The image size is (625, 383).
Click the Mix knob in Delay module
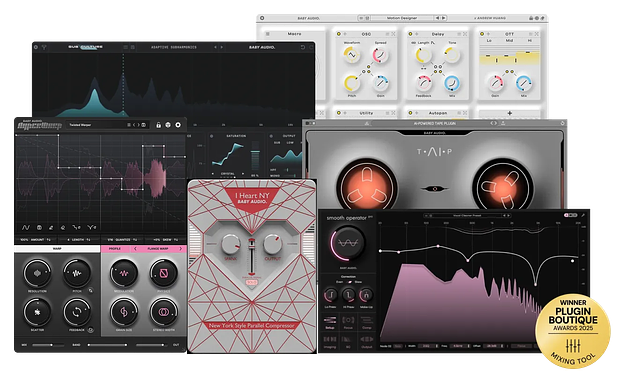(452, 83)
